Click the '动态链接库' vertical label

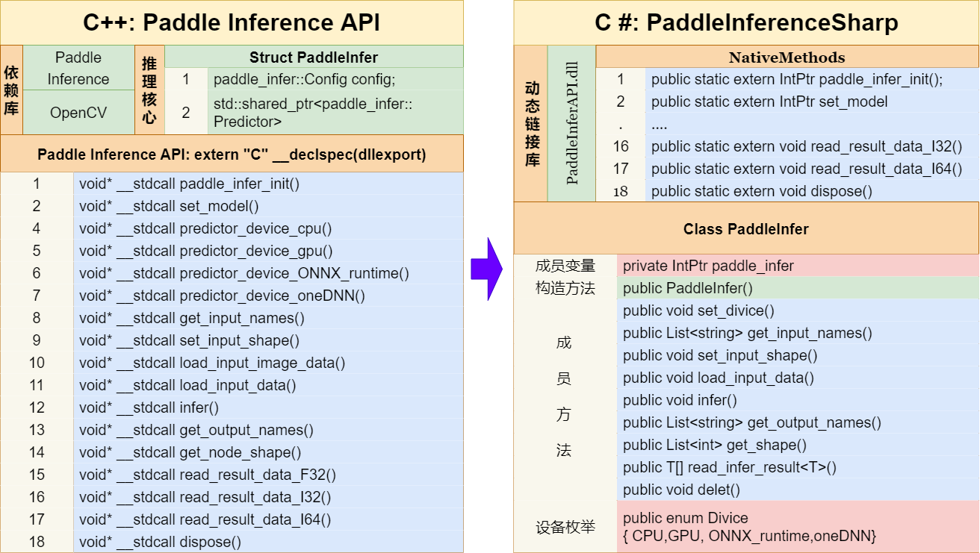[x=531, y=124]
